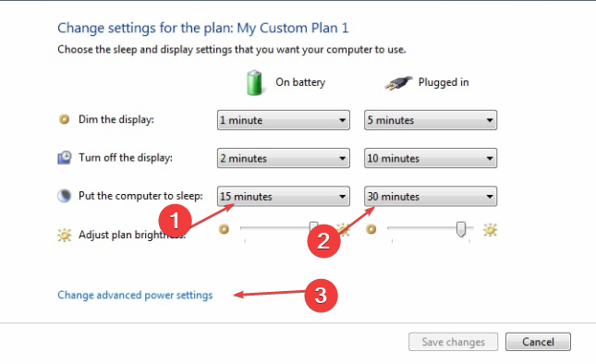596x364 pixels.
Task: Click the power plug icon
Action: pyautogui.click(x=398, y=83)
